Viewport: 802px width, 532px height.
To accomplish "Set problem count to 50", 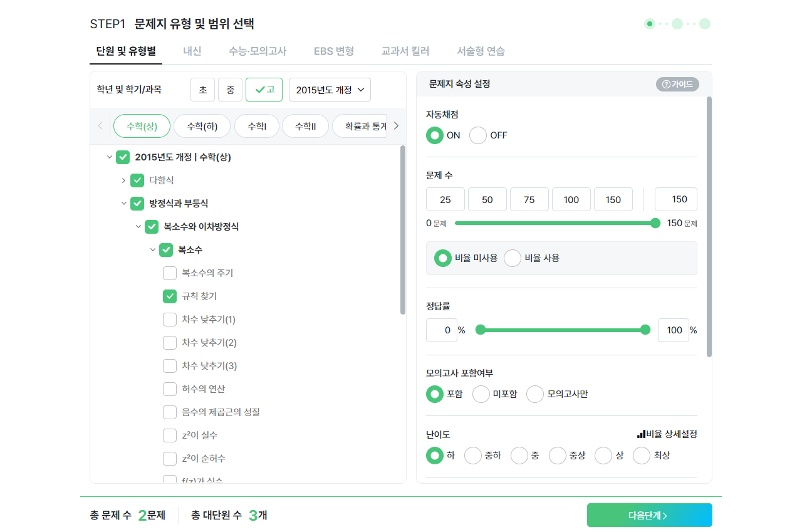I will 487,200.
